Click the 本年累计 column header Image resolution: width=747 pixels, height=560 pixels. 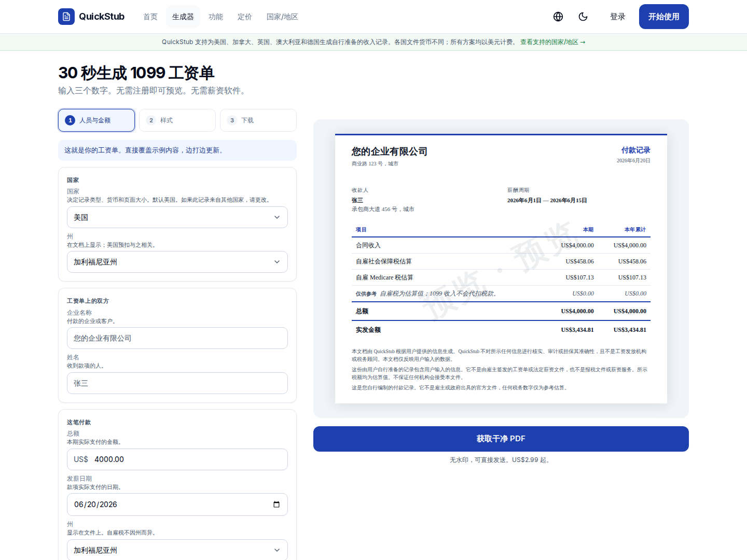click(635, 229)
